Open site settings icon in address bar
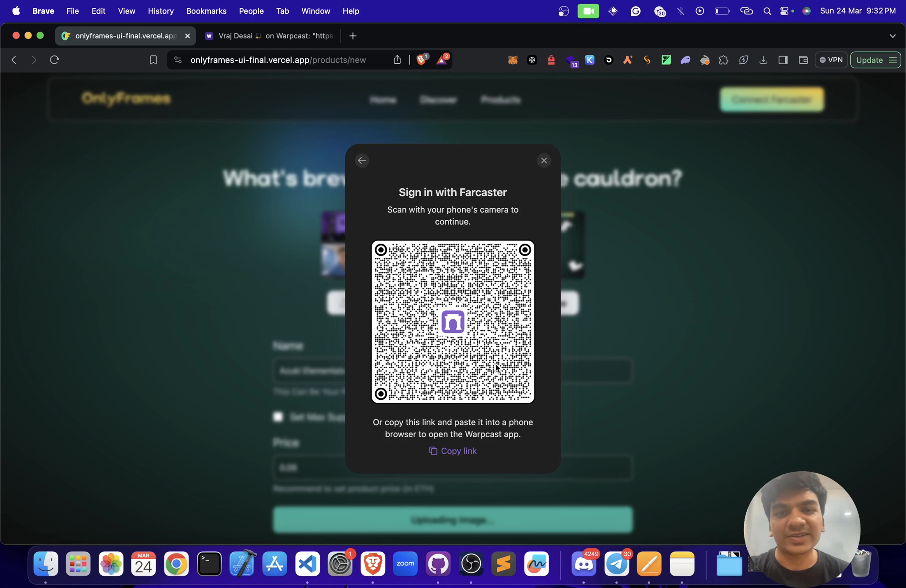 pos(178,60)
